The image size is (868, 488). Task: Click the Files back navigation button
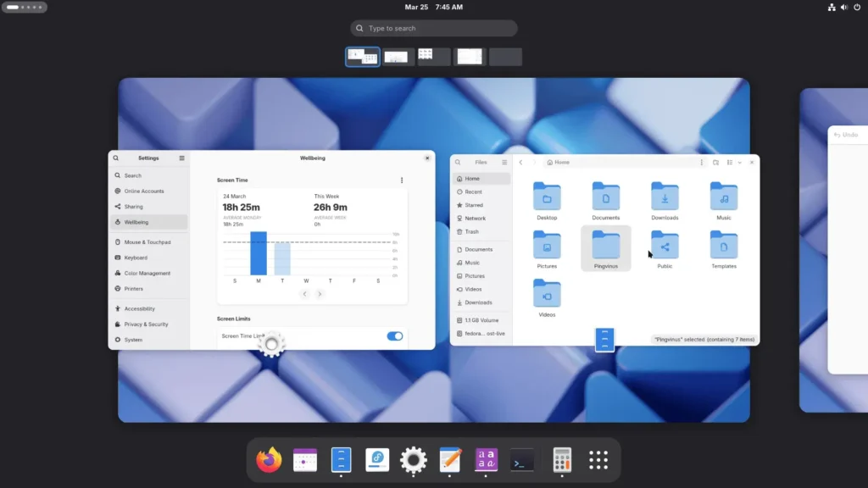point(520,162)
